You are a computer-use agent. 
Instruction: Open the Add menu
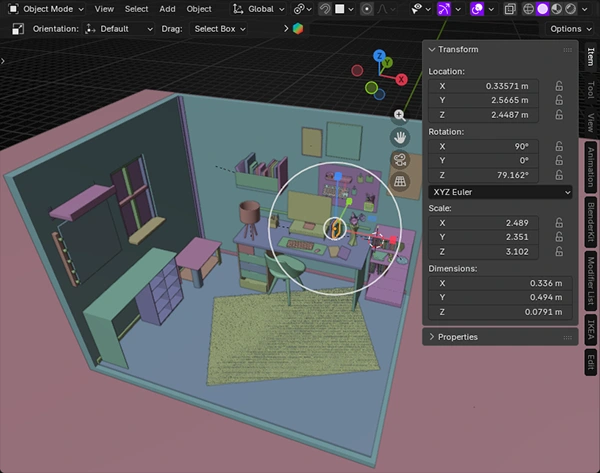pyautogui.click(x=167, y=9)
